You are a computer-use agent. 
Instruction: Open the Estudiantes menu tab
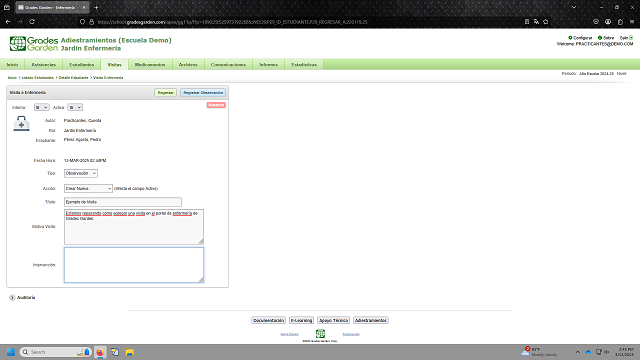point(82,64)
